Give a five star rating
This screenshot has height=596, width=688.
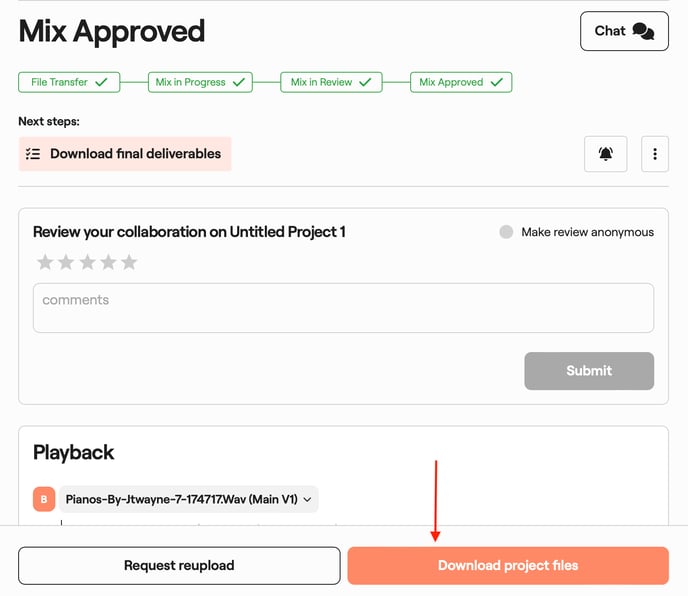pos(128,263)
